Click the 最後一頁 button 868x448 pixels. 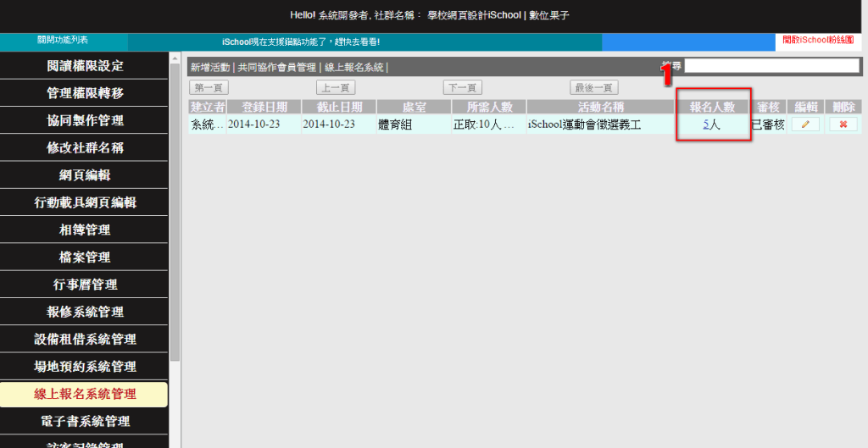[594, 87]
